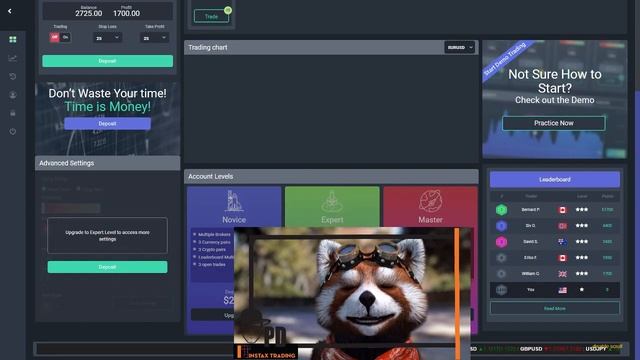Click the Leaderboard header button

coord(555,180)
